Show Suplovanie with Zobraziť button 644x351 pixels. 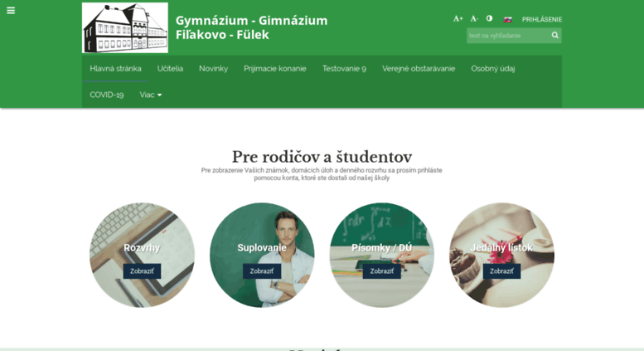coord(262,271)
